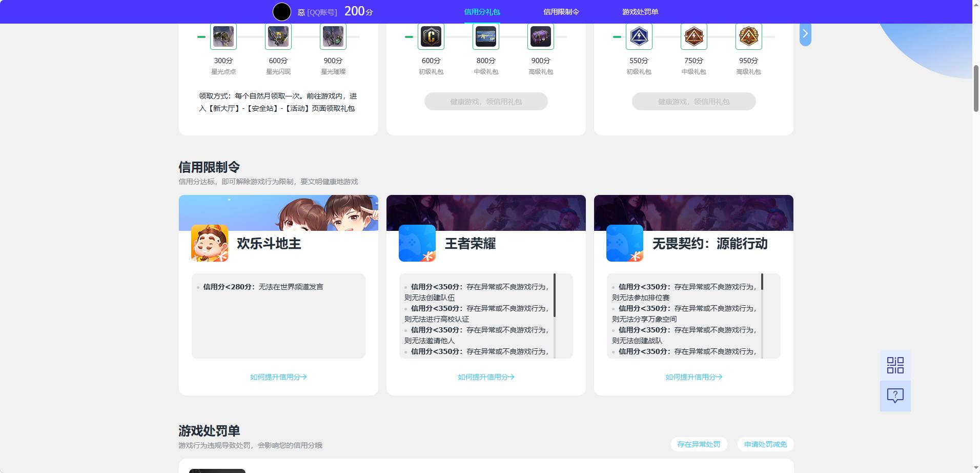Select the 950分 高级礼包 gold badge icon

749,36
